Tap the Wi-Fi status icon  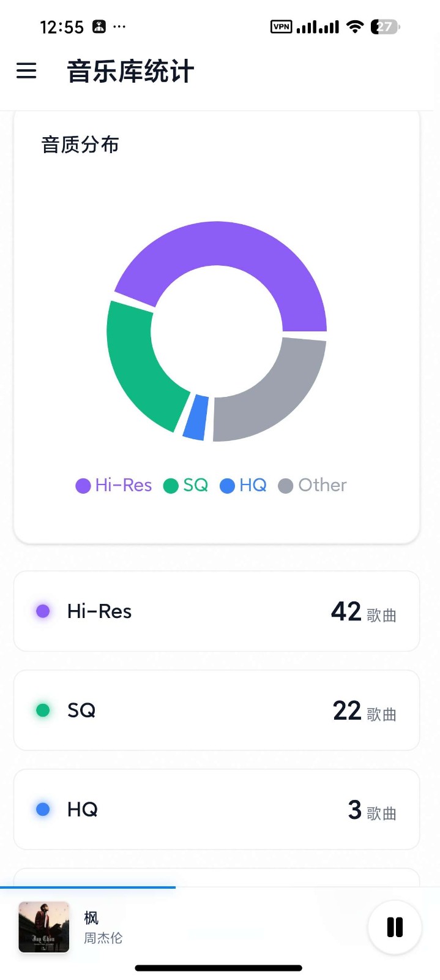355,26
